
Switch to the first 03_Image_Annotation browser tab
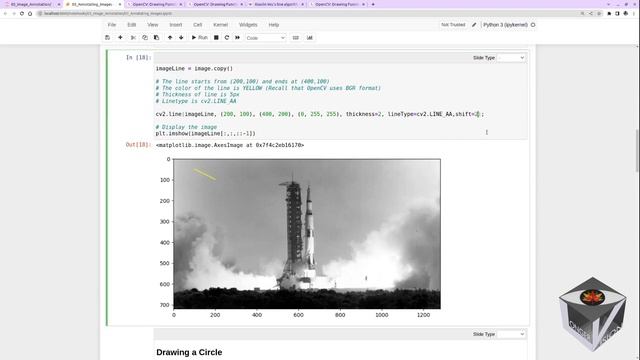(x=31, y=4)
